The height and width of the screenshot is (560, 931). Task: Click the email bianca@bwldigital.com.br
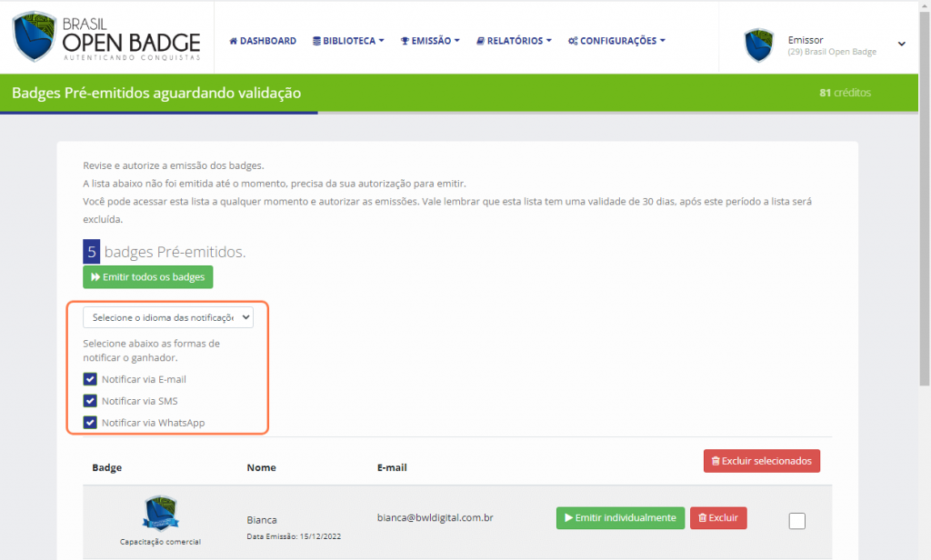point(435,517)
